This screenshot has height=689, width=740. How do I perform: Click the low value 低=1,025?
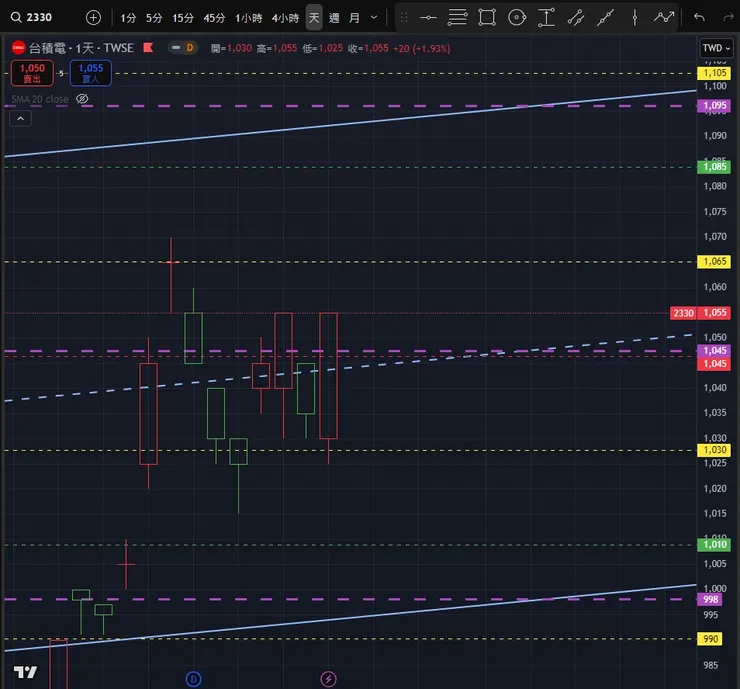pos(323,48)
